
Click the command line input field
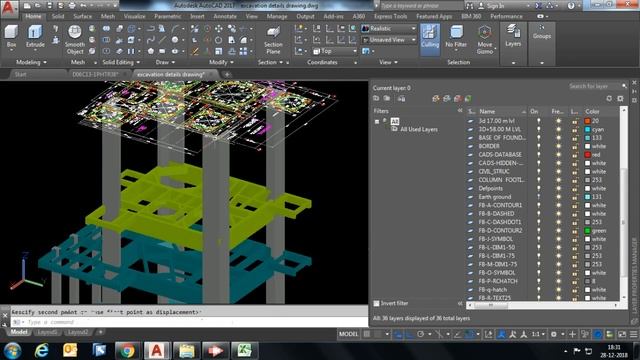point(188,322)
